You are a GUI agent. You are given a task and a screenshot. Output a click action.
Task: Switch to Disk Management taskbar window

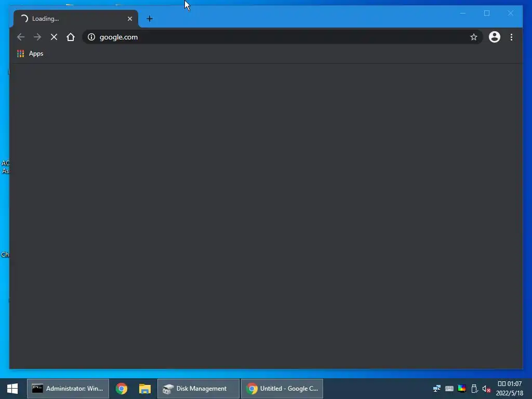point(198,389)
